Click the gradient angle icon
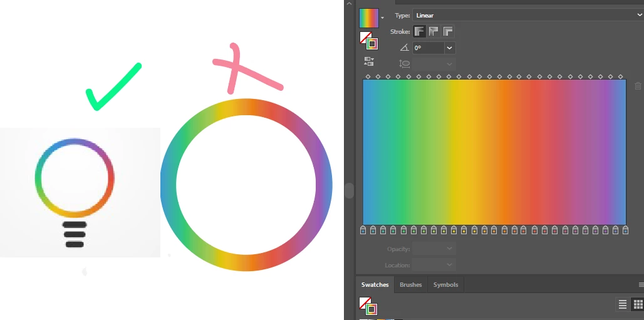644x320 pixels. 404,48
